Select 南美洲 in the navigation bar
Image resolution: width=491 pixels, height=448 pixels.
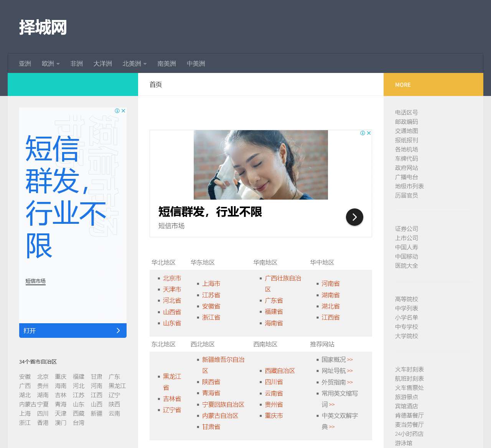pyautogui.click(x=166, y=64)
